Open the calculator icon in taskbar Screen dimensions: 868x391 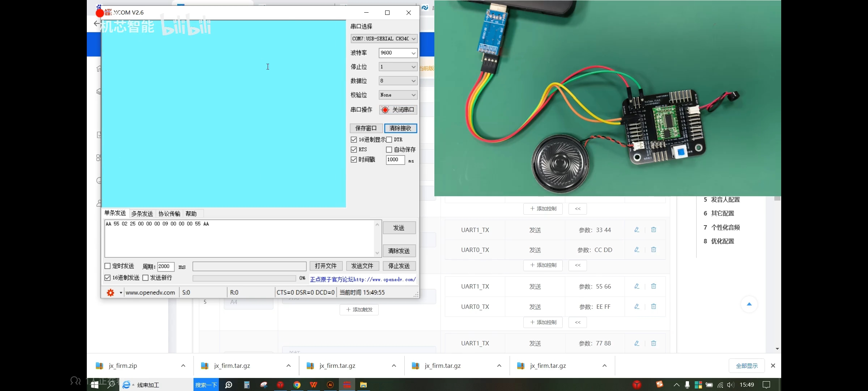pyautogui.click(x=247, y=384)
